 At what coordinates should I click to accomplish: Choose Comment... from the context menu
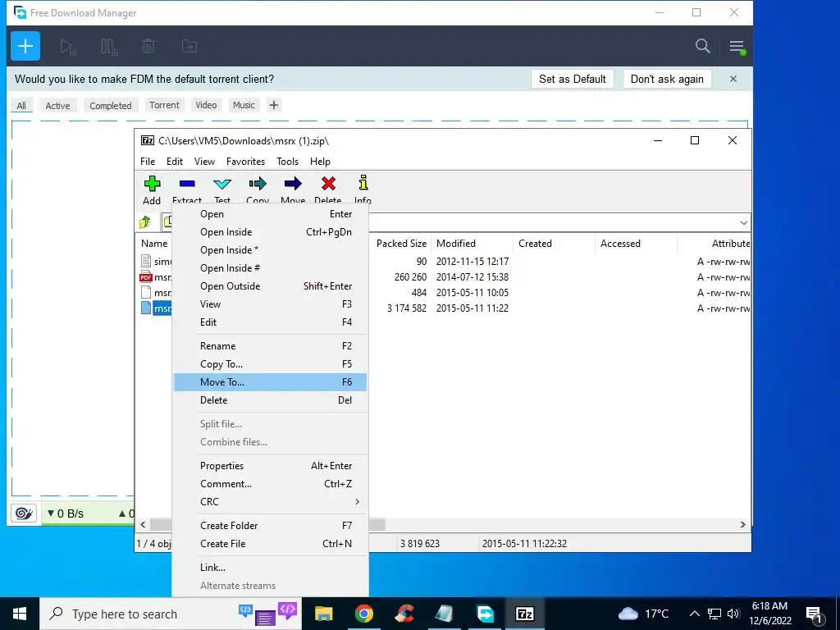(x=270, y=484)
